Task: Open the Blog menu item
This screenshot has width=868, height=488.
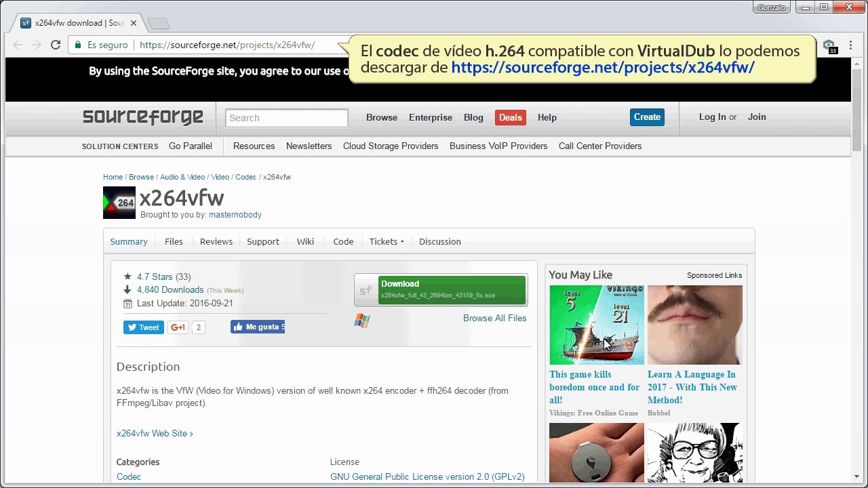Action: 473,117
